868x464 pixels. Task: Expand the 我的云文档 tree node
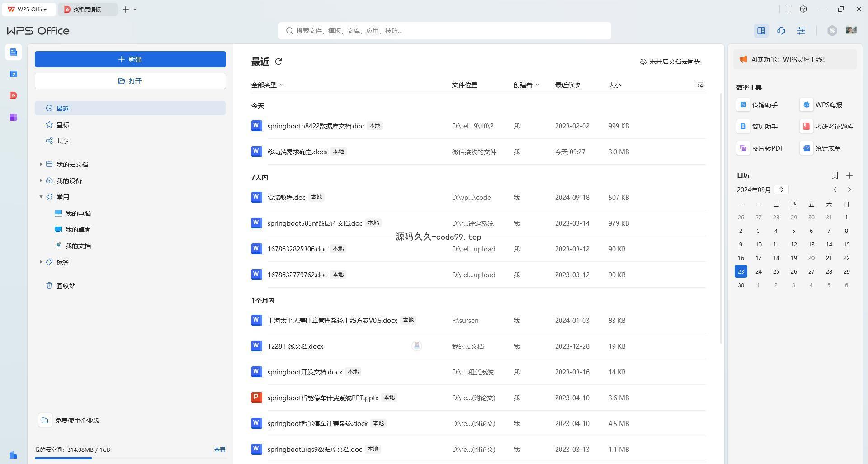coord(41,164)
